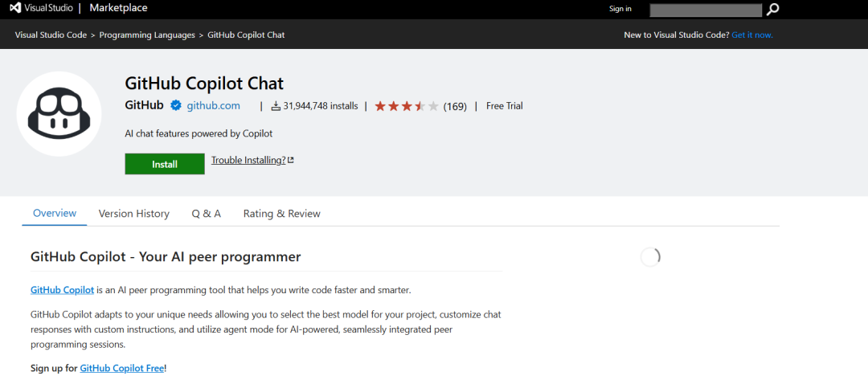Screen dimensions: 868x380
Task: Click the (169) review count
Action: pos(455,106)
